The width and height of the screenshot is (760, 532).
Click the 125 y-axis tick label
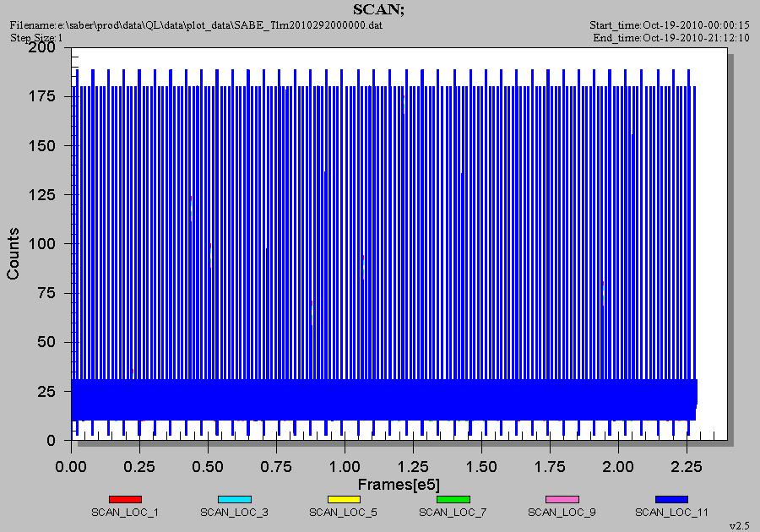[42, 194]
